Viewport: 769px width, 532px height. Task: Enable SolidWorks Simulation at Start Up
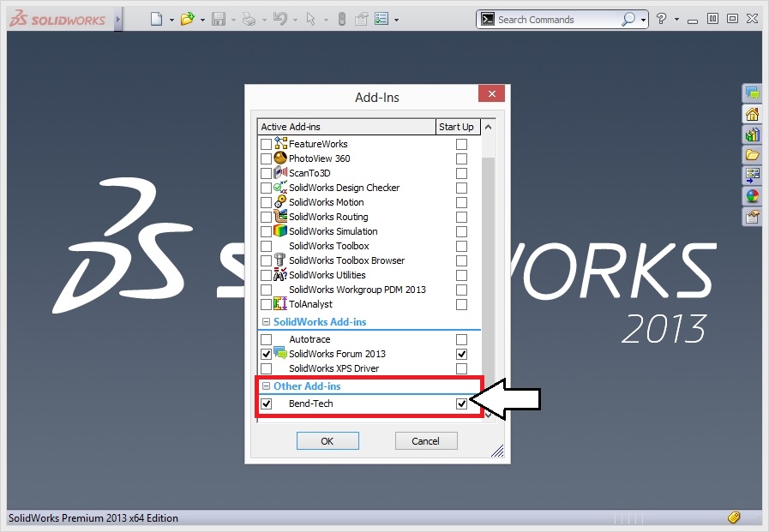click(x=461, y=231)
